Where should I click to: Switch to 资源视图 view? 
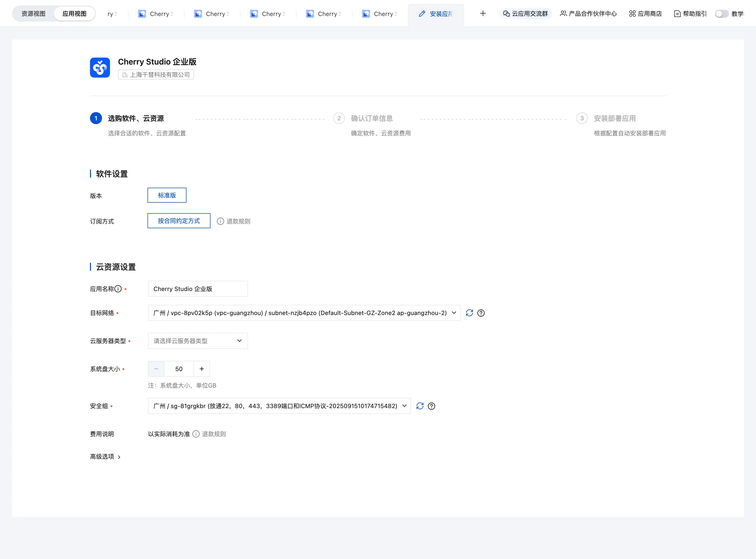(33, 14)
